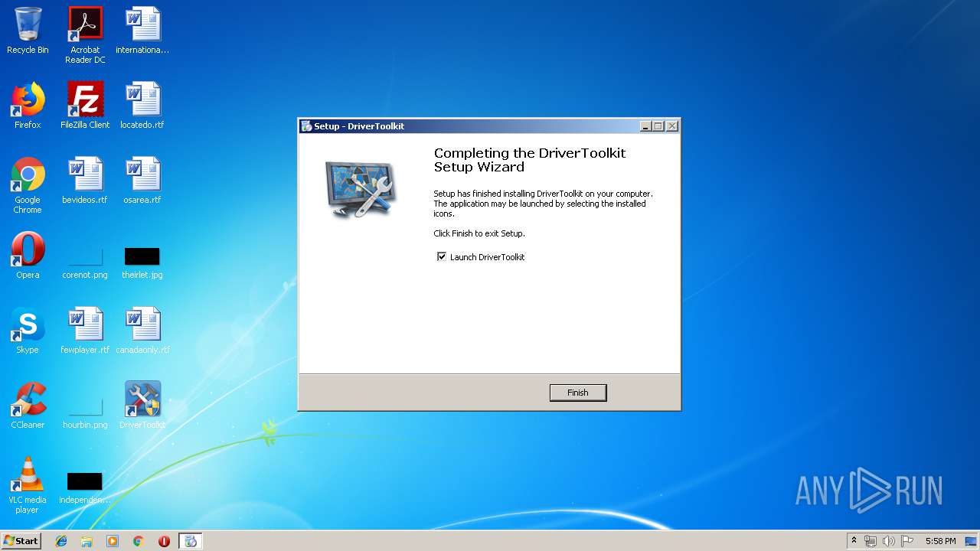Select the VLC media player shortcut
Viewport: 980px width, 551px height.
tap(28, 485)
